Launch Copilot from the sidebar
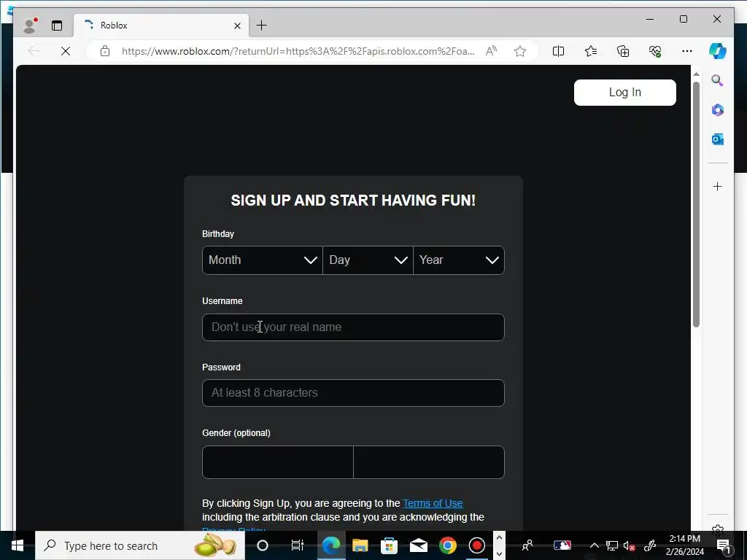747x560 pixels. [x=718, y=51]
